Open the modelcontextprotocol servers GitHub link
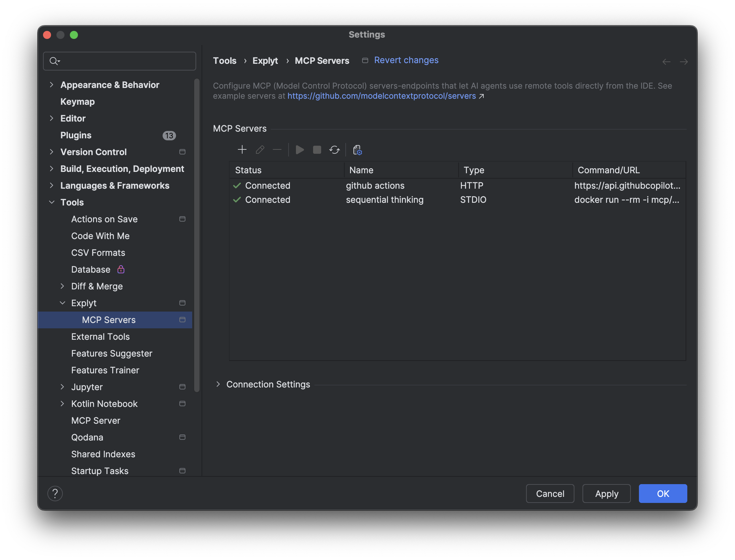Screen dimensions: 735x560 [x=381, y=96]
